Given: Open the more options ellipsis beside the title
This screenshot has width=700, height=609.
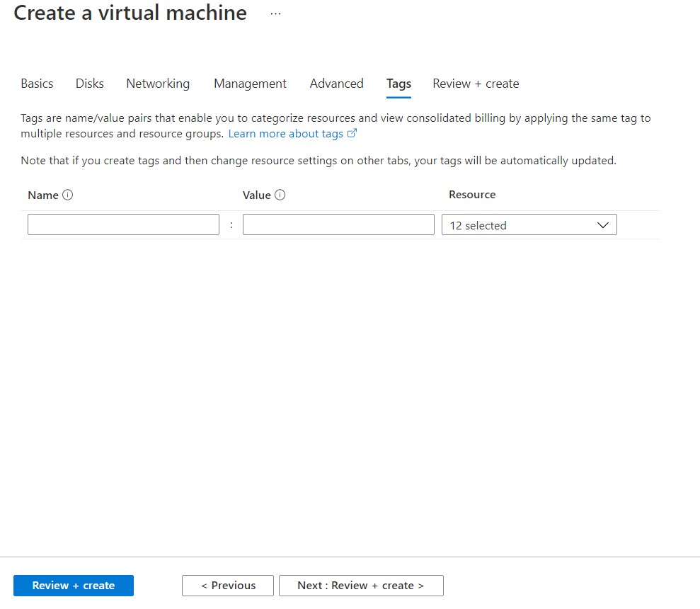Looking at the screenshot, I should click(x=275, y=14).
